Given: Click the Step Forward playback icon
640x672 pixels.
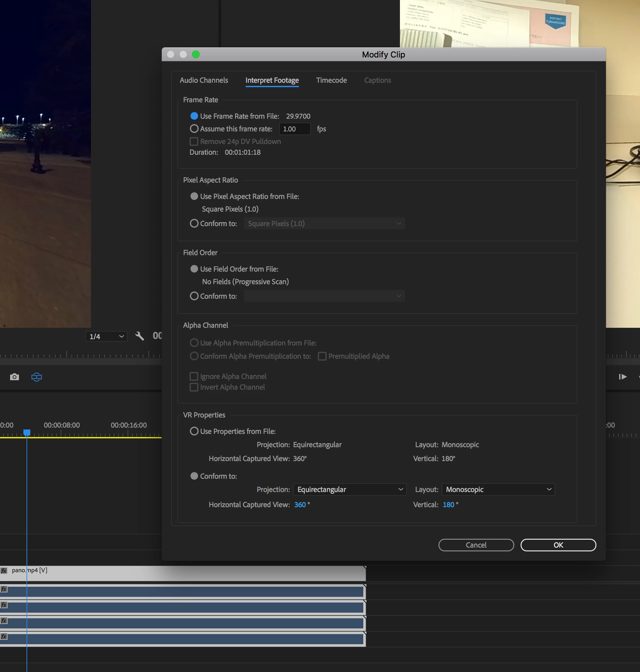Looking at the screenshot, I should pos(622,377).
